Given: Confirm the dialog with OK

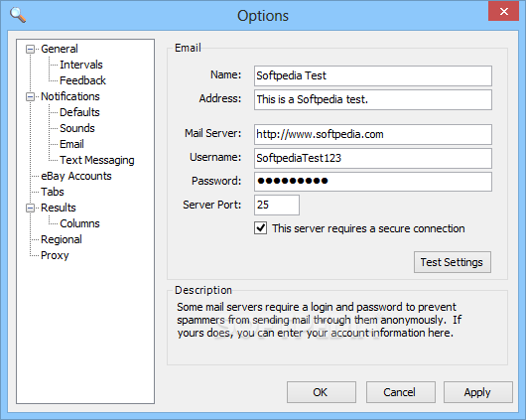Looking at the screenshot, I should [321, 392].
